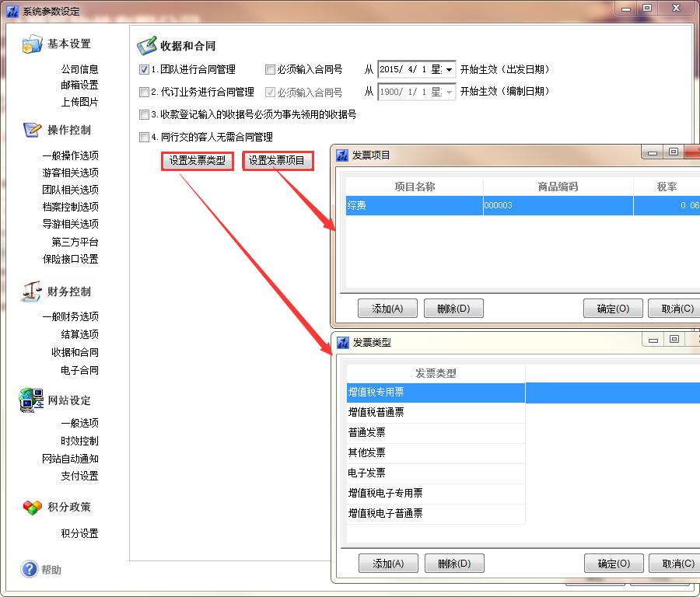Click the 财务控制 scales icon

32,292
